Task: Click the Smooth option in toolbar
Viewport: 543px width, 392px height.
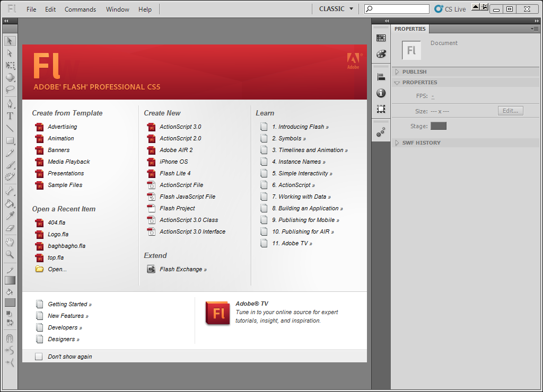Action: (x=10, y=350)
